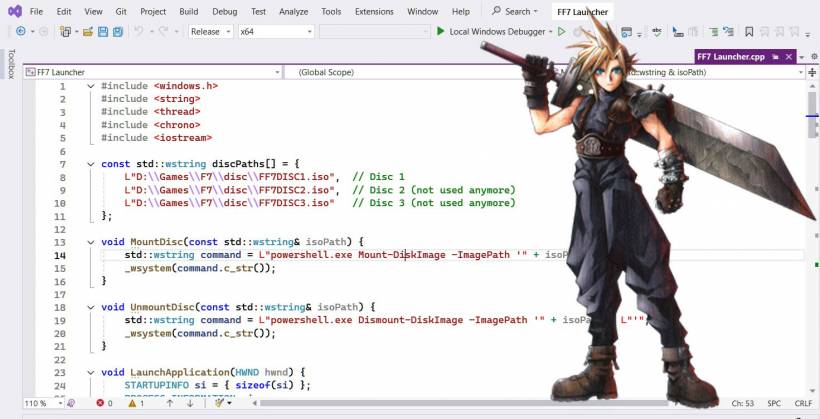Open the Extensions menu
The height and width of the screenshot is (419, 820).
click(x=374, y=12)
